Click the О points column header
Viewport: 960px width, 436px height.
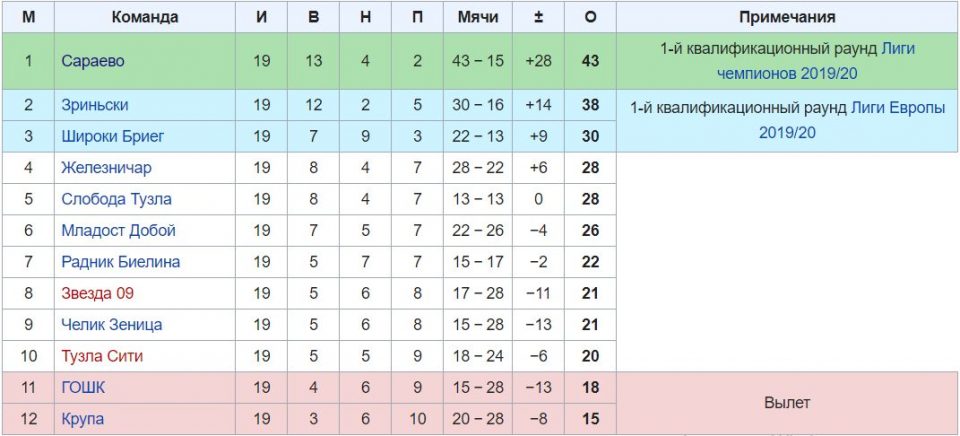tap(589, 17)
